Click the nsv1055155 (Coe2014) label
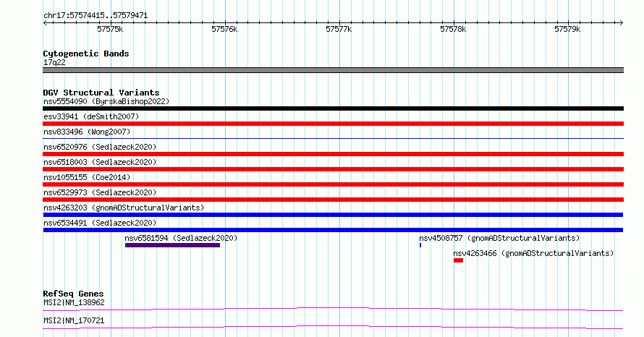Image resolution: width=644 pixels, height=337 pixels. [87, 177]
